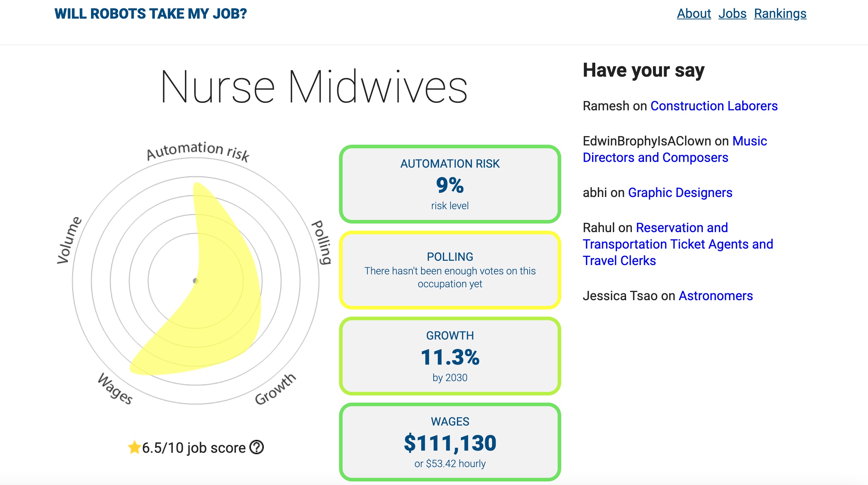Click the Volume radar axis label

(x=69, y=240)
